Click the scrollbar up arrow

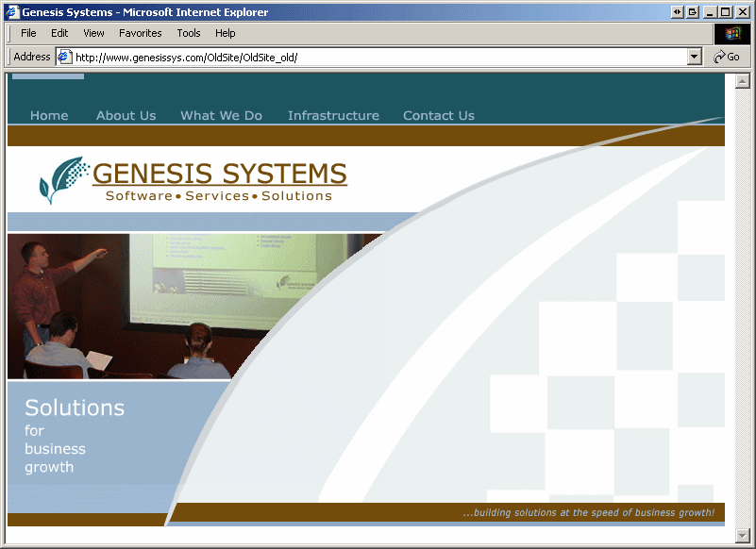[x=743, y=81]
